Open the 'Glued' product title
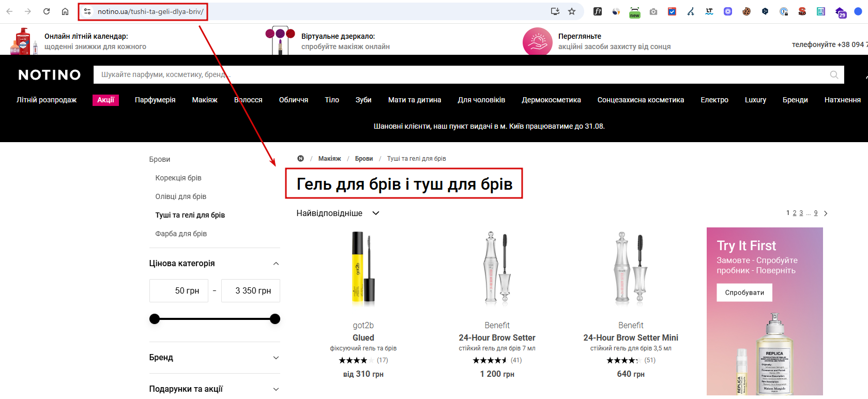This screenshot has width=868, height=399. [363, 337]
